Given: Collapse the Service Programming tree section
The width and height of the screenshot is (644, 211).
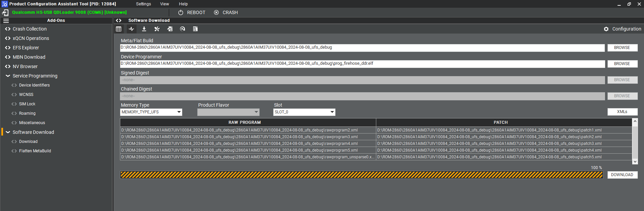Looking at the screenshot, I should (8, 76).
